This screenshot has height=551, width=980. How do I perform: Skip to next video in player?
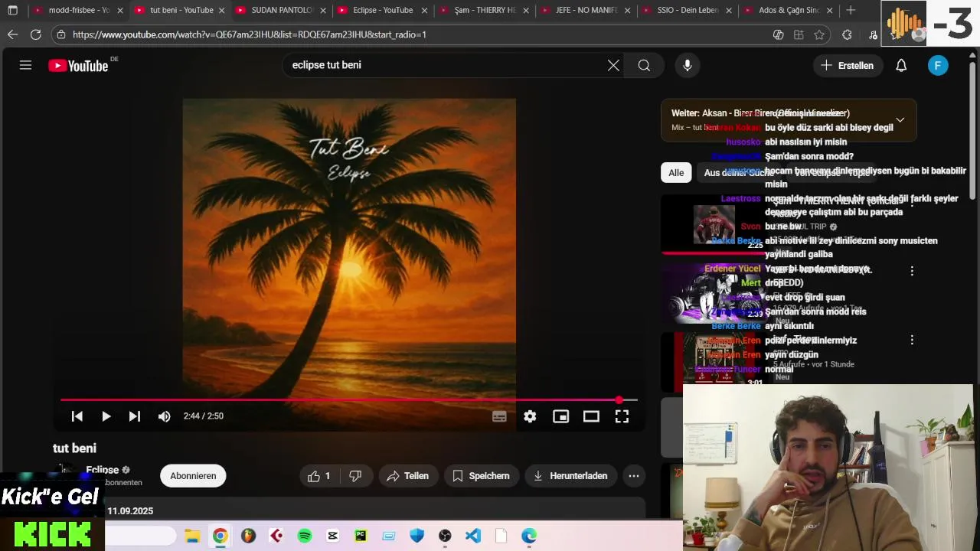[x=135, y=416]
